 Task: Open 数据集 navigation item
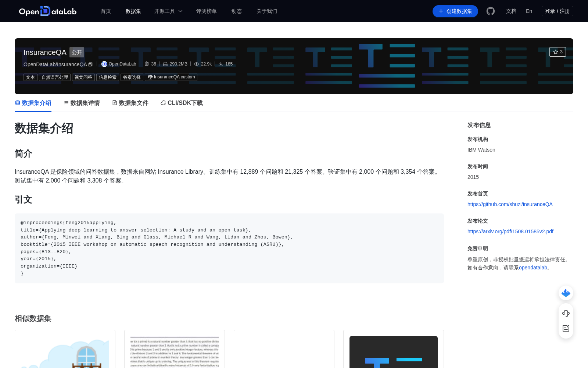(x=133, y=11)
